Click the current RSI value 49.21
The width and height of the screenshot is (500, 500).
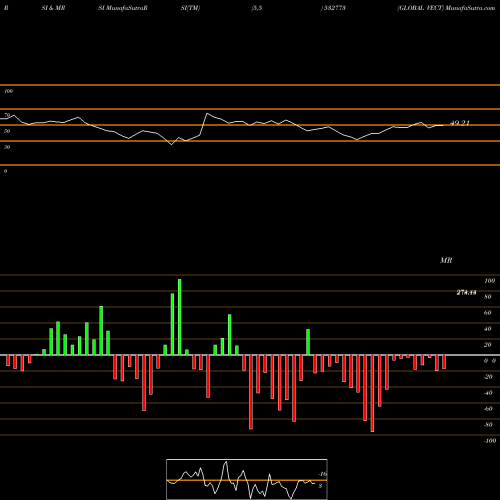point(460,123)
